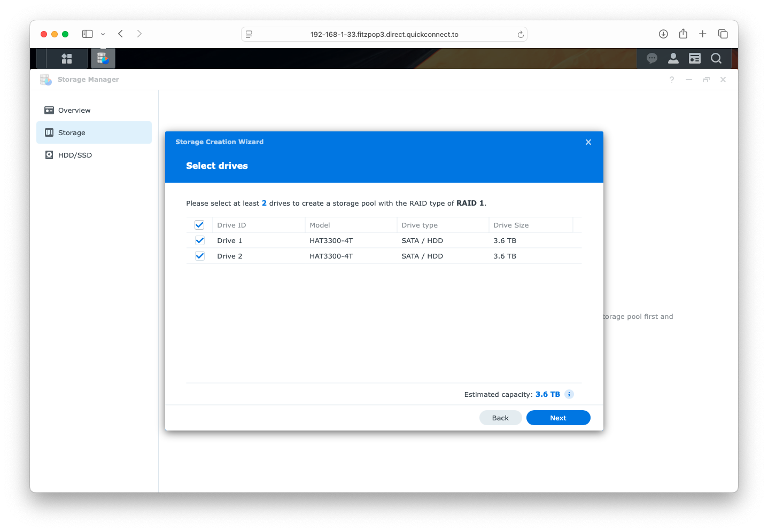Go back in Safari
Image resolution: width=768 pixels, height=532 pixels.
[x=121, y=34]
